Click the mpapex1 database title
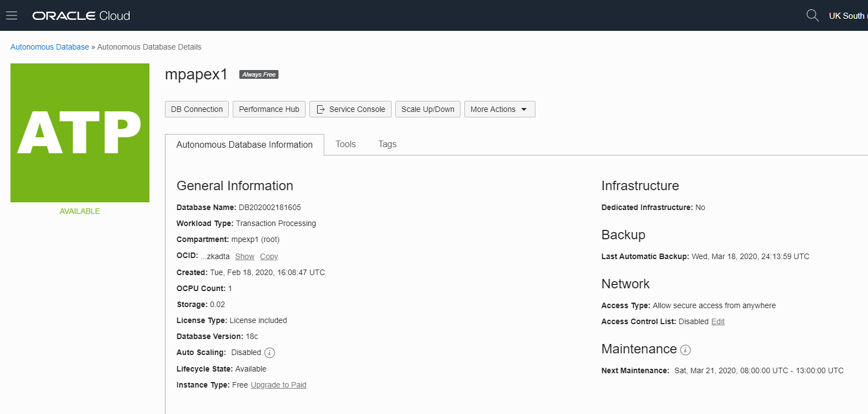868x414 pixels. tap(196, 74)
